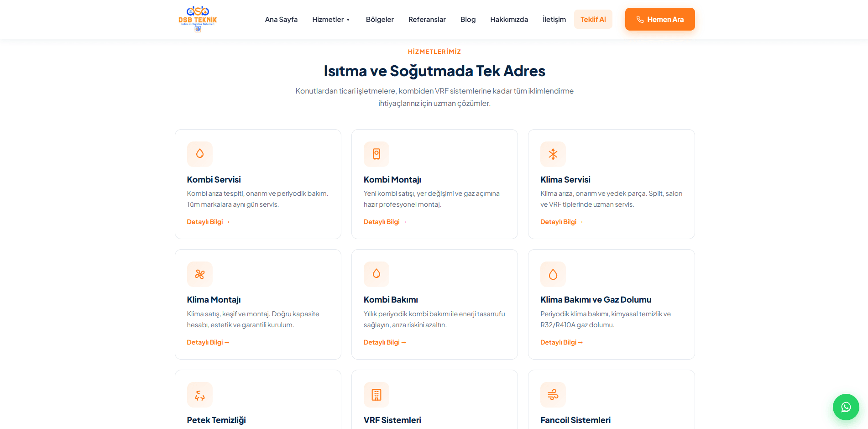Select the Petek Temizliği card title
The height and width of the screenshot is (429, 868).
[x=216, y=420]
